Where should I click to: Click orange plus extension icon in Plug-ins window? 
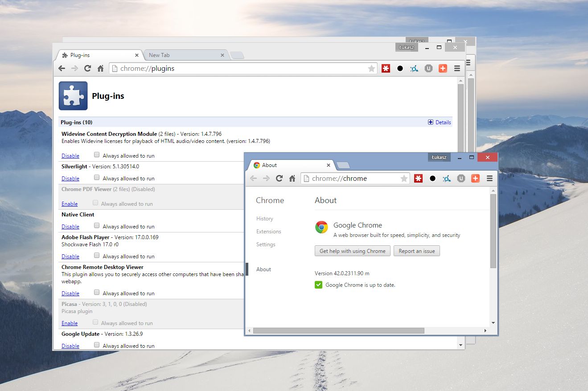pos(443,69)
